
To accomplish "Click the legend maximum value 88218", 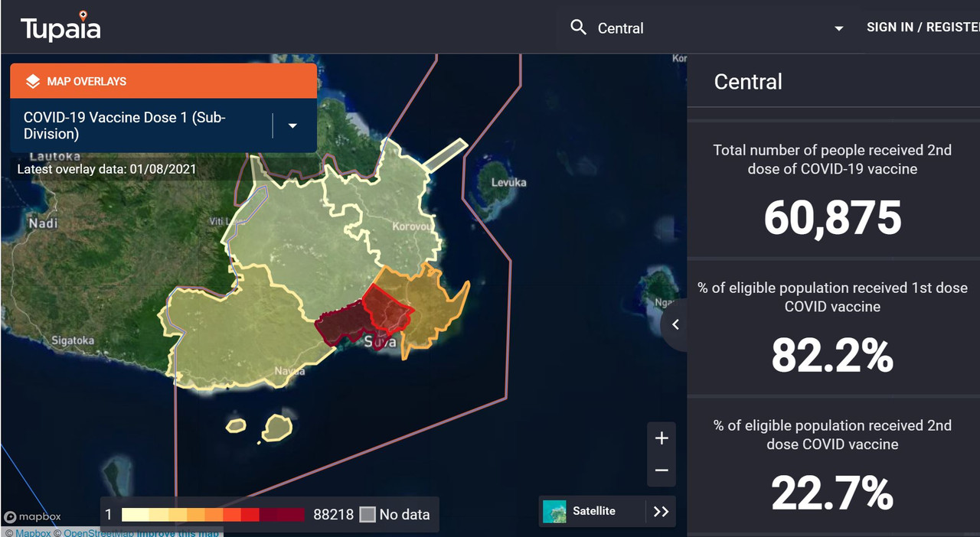I will point(333,515).
